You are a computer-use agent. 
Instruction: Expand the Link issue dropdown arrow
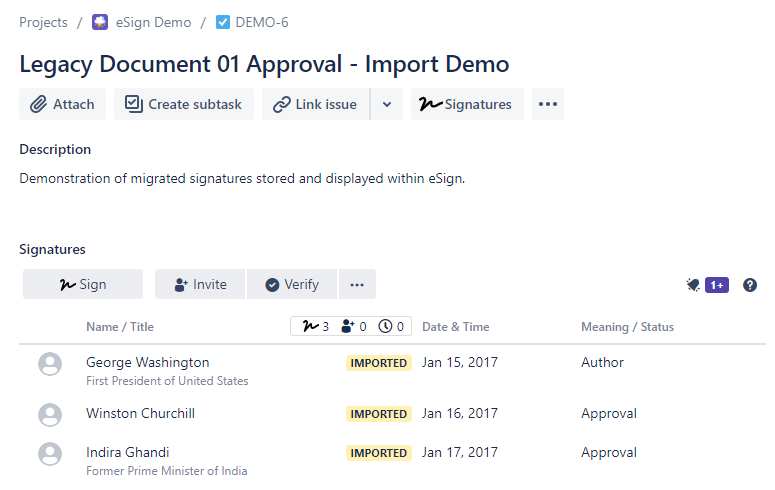coord(387,104)
